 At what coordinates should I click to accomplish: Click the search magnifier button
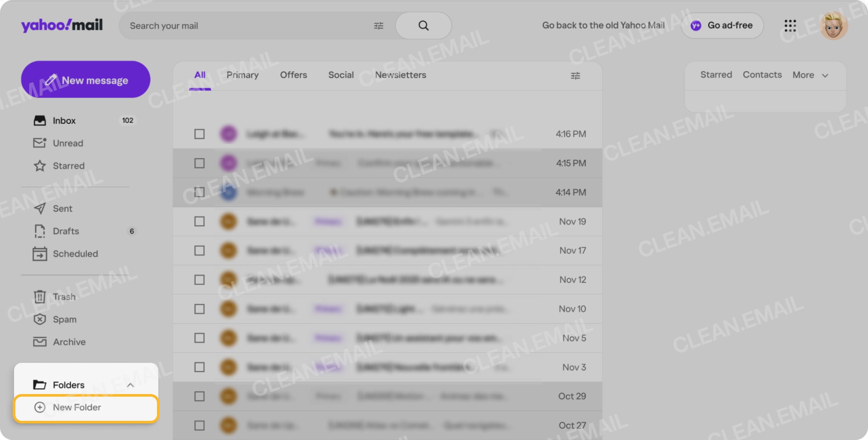(423, 26)
